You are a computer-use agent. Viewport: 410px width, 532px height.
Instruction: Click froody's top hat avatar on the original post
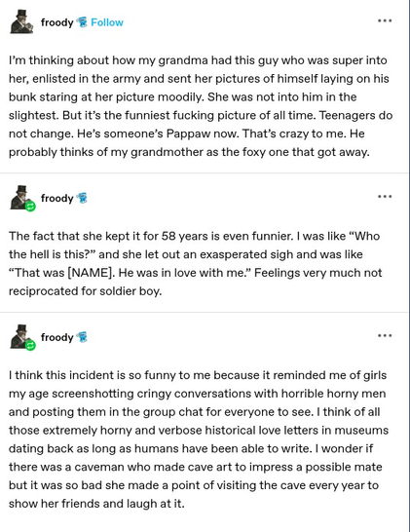21,21
